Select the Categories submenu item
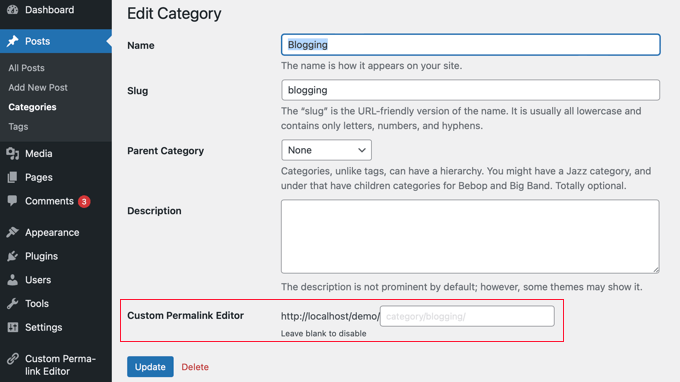Screen dimensions: 680x382 click(33, 107)
